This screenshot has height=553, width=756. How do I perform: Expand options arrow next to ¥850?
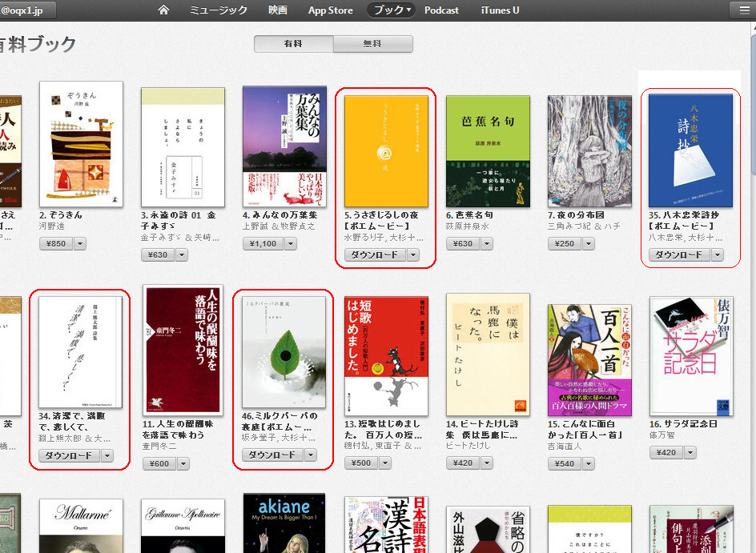[80, 244]
